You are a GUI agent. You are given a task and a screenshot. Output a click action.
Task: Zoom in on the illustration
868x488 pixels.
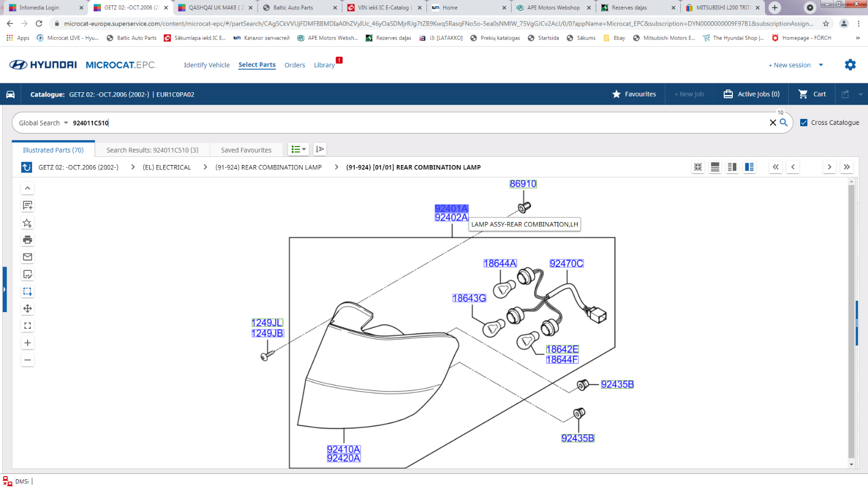coord(28,343)
